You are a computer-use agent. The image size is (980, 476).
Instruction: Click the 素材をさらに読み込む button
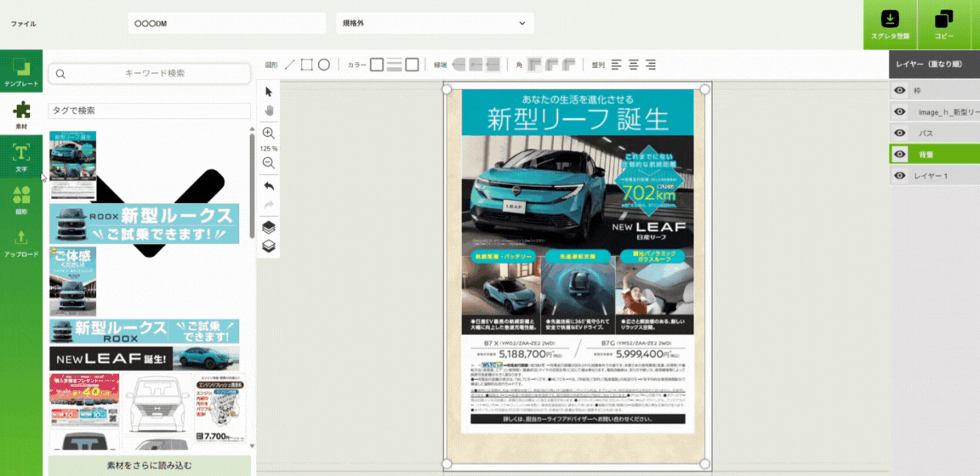pyautogui.click(x=150, y=465)
